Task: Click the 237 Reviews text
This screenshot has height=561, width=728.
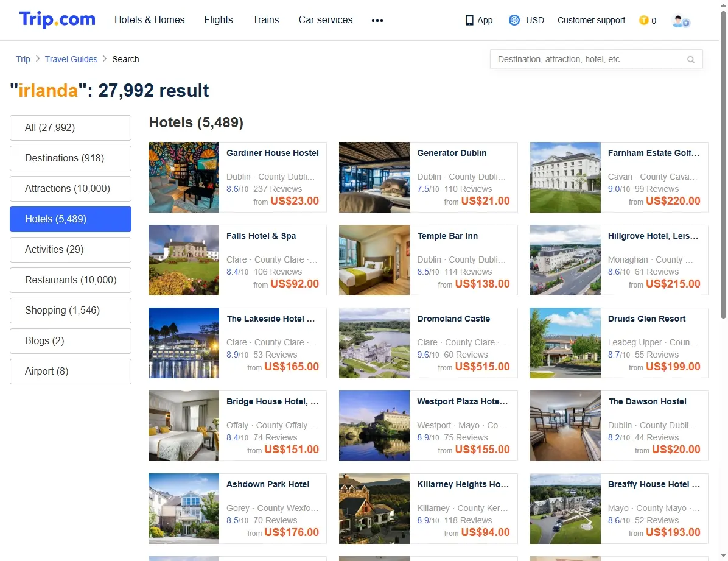Action: [278, 189]
